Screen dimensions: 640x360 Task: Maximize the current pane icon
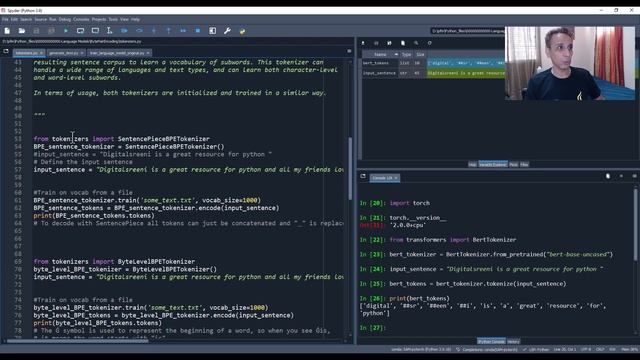(213, 31)
